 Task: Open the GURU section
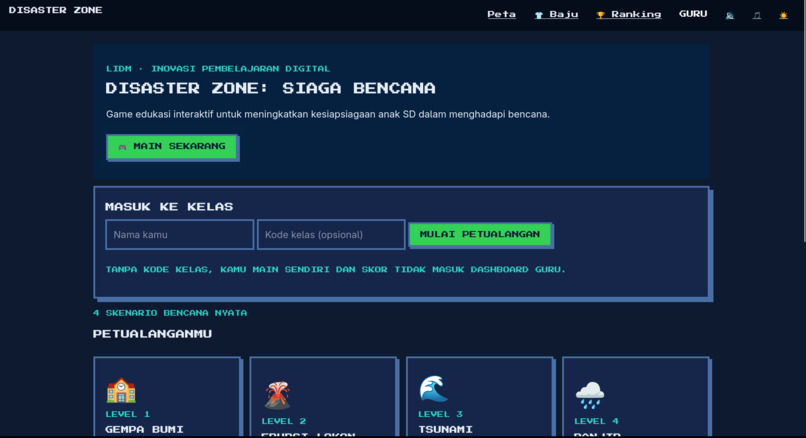(x=693, y=14)
